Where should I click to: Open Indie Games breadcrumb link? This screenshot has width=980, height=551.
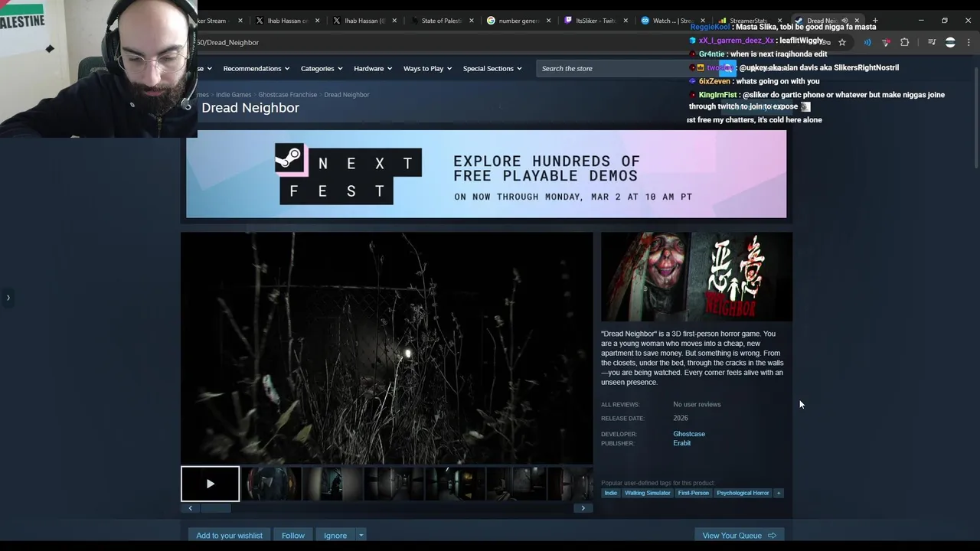click(x=234, y=95)
